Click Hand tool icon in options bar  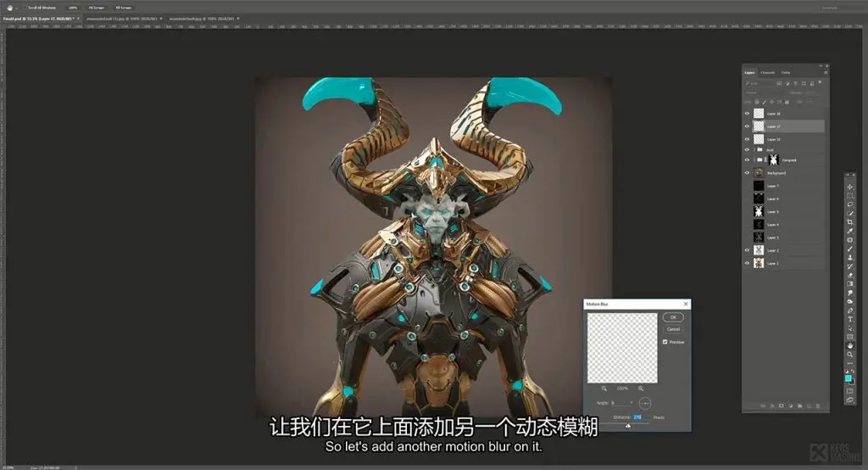point(9,8)
